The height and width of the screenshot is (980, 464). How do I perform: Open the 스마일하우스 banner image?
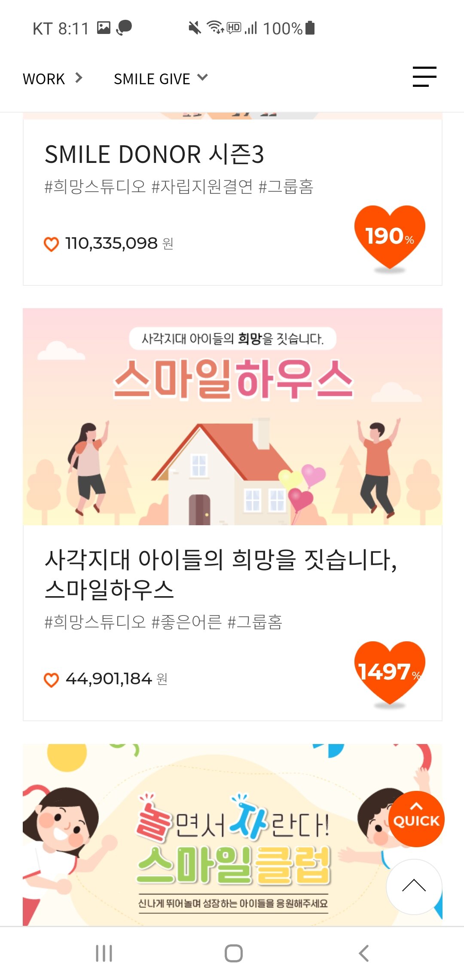(x=232, y=416)
